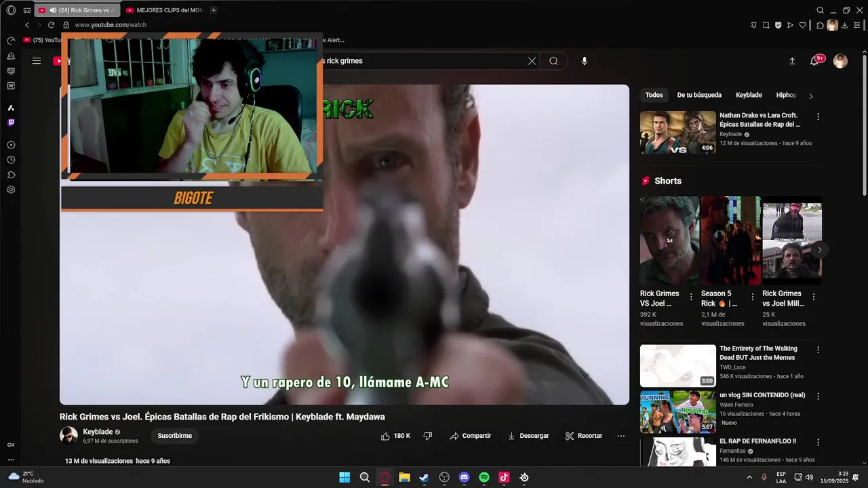
Task: Click the My Flow send arrow icon
Action: 790,25
